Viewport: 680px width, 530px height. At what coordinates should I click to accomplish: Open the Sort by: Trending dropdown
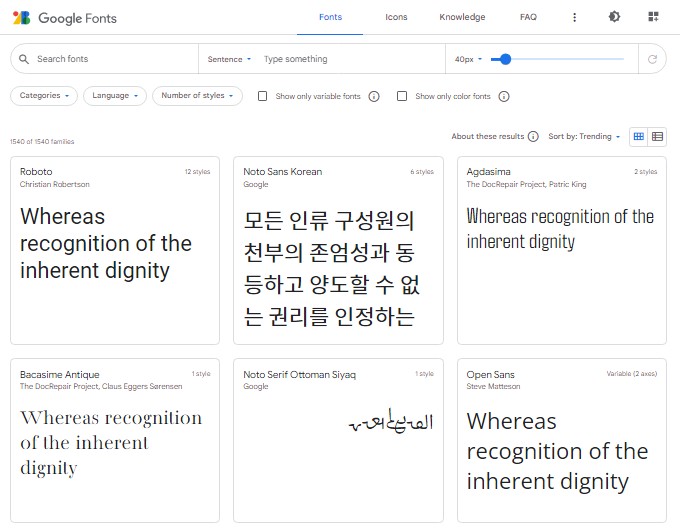584,137
